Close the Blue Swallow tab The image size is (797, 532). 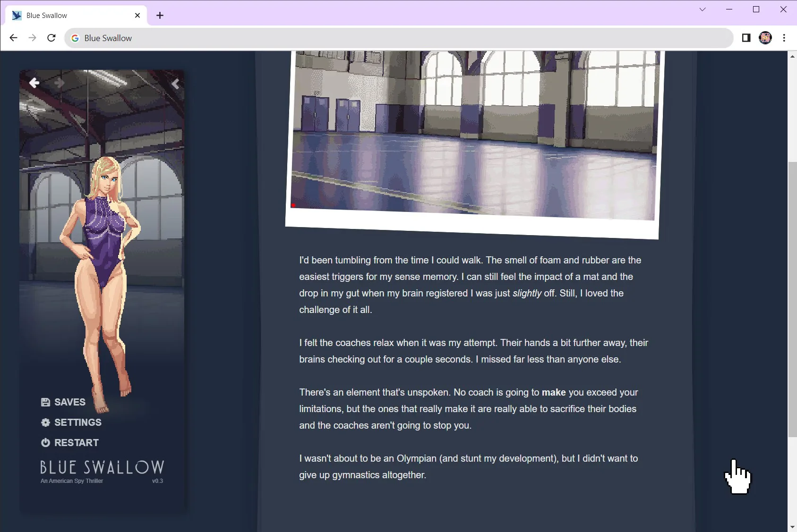[137, 16]
